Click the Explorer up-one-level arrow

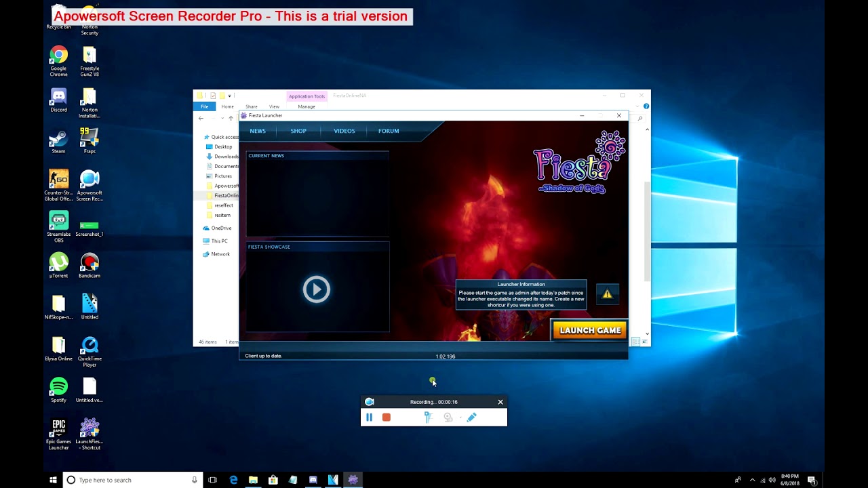pyautogui.click(x=231, y=119)
